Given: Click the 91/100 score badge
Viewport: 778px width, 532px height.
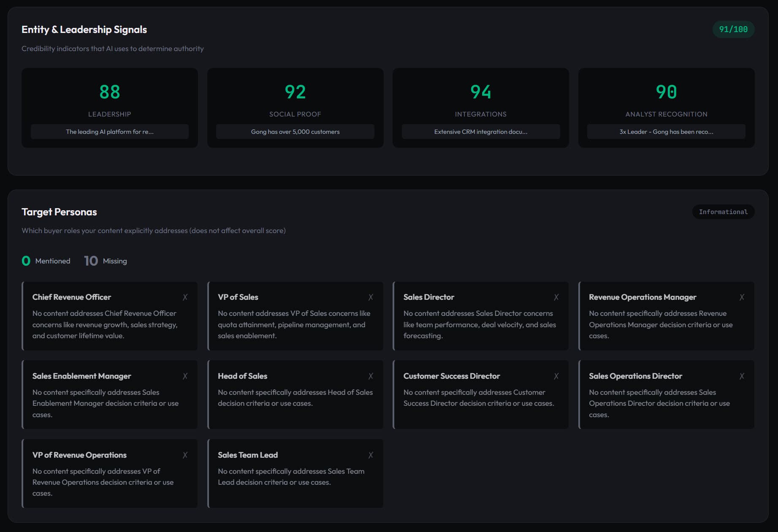Looking at the screenshot, I should [733, 29].
